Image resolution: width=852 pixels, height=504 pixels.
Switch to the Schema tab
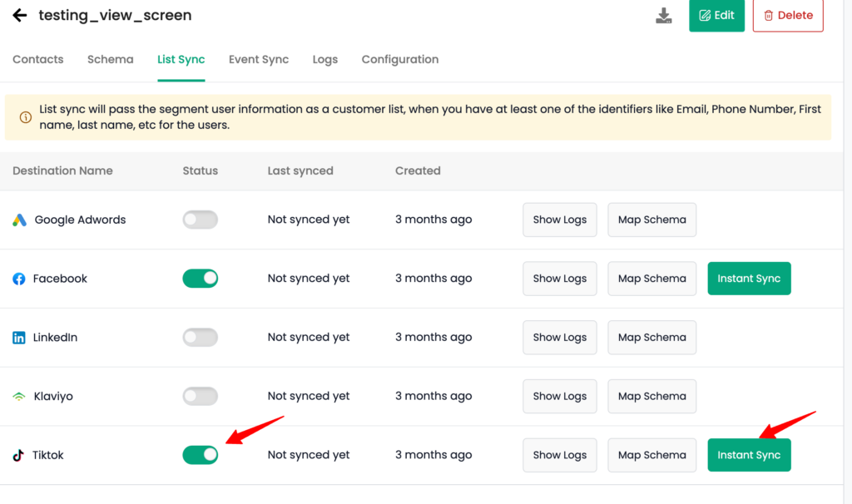(x=111, y=59)
